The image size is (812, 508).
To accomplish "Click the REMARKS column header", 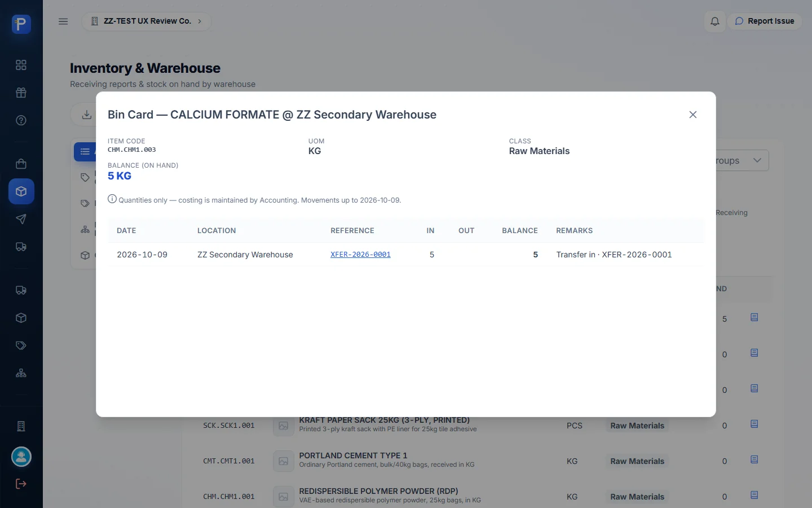I will pos(574,230).
